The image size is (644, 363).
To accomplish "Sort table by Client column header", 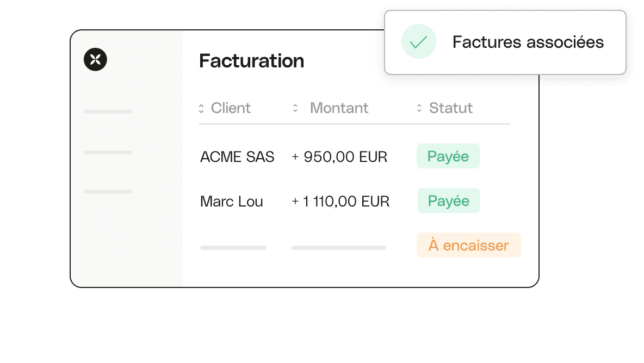I will coord(231,108).
